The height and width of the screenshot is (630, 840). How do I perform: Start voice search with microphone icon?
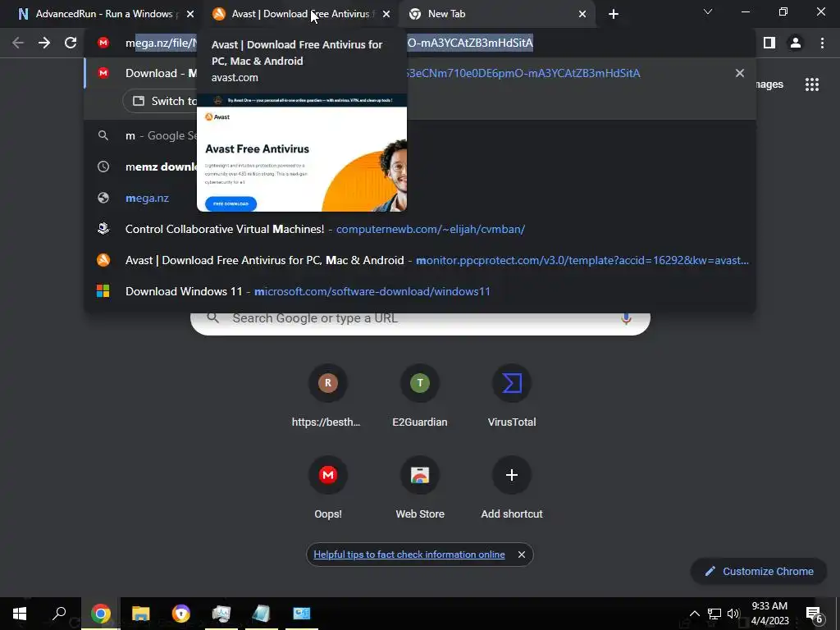[626, 319]
